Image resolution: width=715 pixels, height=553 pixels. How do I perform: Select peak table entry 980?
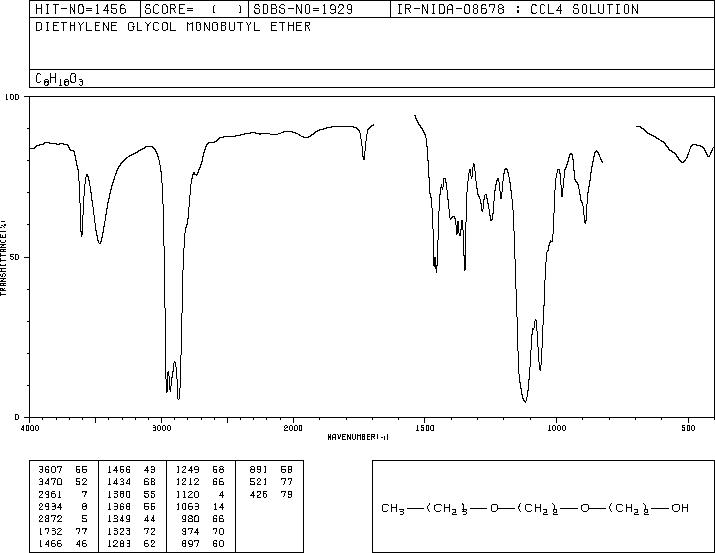(190, 519)
